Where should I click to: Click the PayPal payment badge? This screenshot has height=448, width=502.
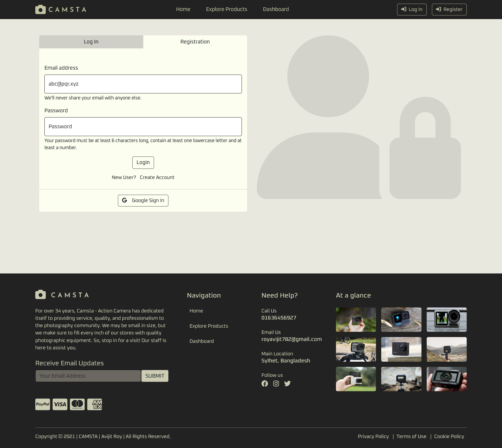click(43, 405)
